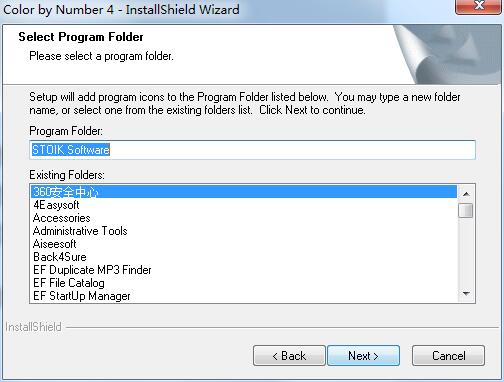Click the scrollbar track below the thumb
Image resolution: width=504 pixels, height=382 pixels.
(466, 252)
